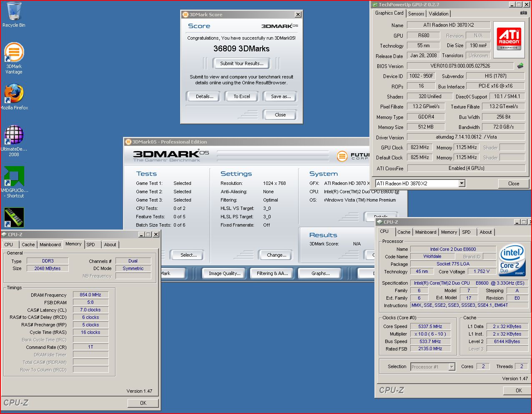Switch to Sensors tab in GPU-Z
Viewport: 532px width, 414px height.
click(416, 14)
